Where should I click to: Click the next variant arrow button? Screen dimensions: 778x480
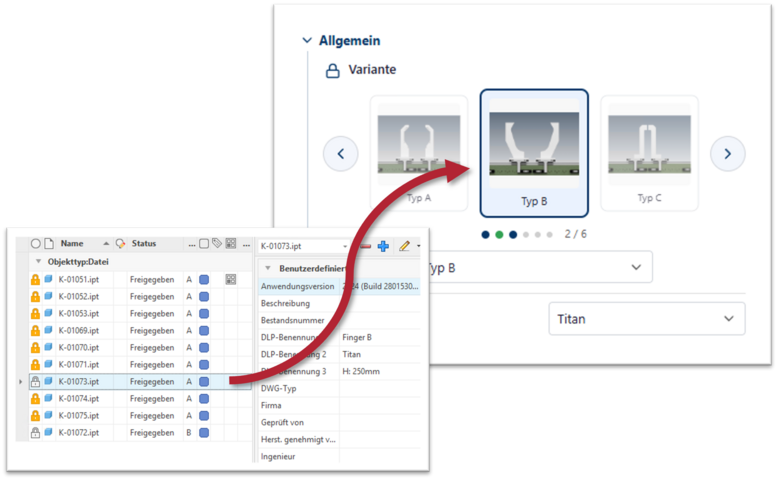pos(727,154)
